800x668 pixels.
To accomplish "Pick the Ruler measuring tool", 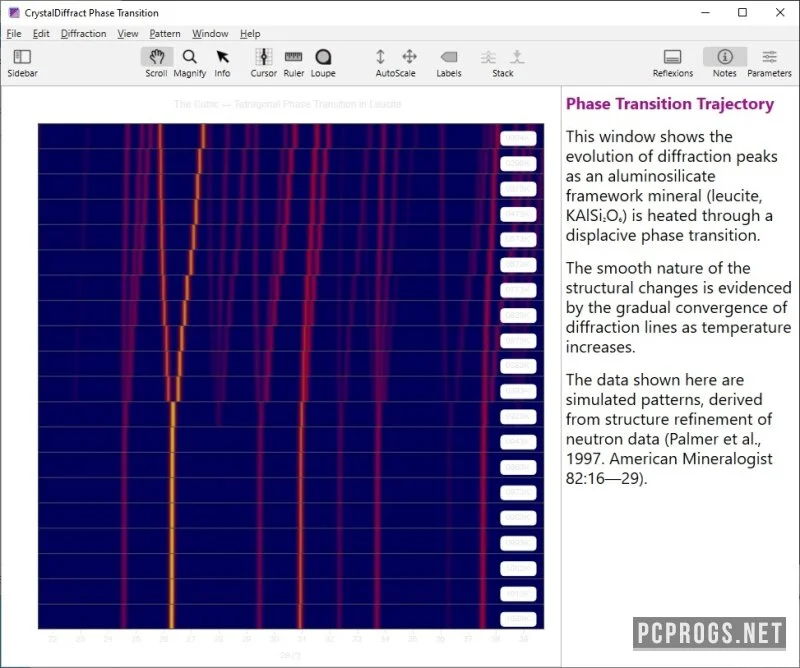I will point(293,63).
